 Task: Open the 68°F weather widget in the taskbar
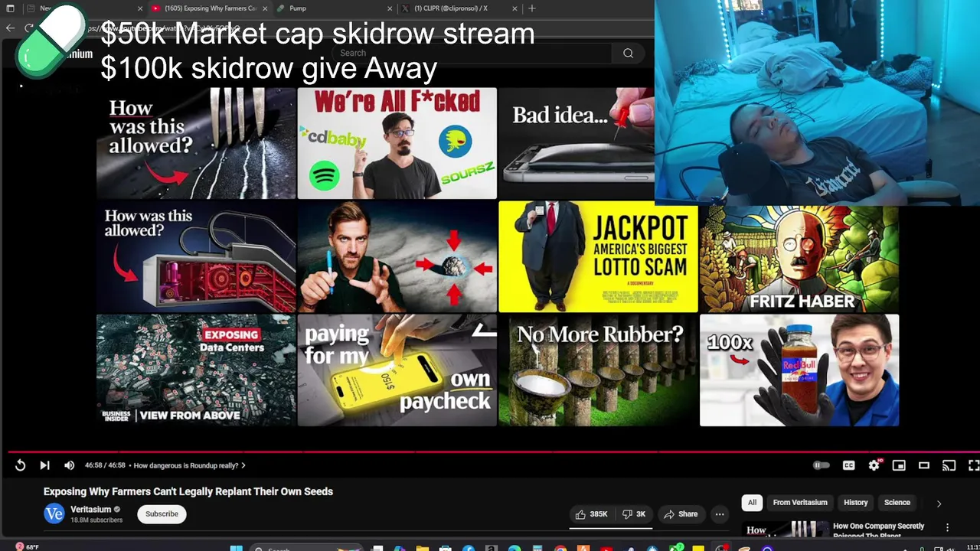[x=27, y=546]
